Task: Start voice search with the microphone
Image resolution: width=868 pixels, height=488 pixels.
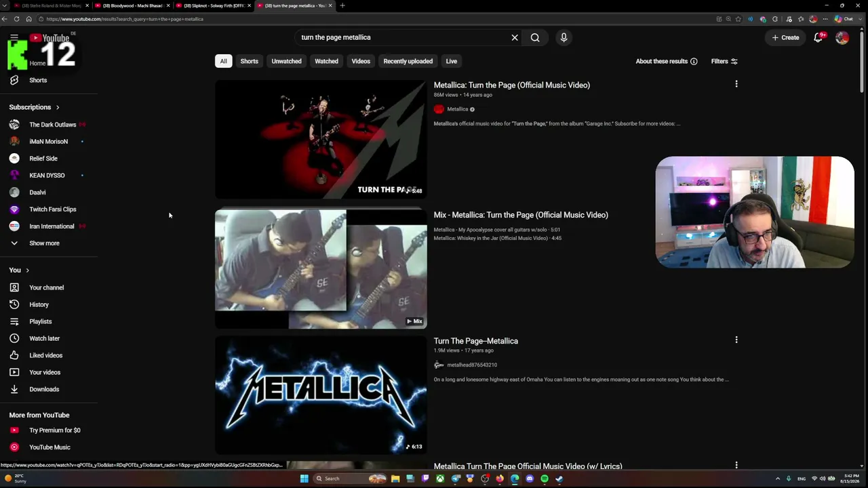Action: point(564,37)
